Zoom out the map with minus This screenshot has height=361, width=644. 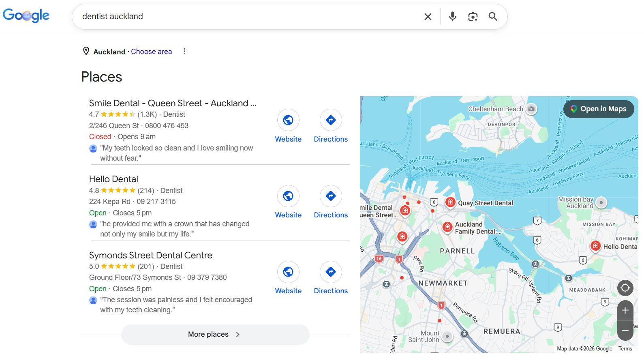pos(625,330)
